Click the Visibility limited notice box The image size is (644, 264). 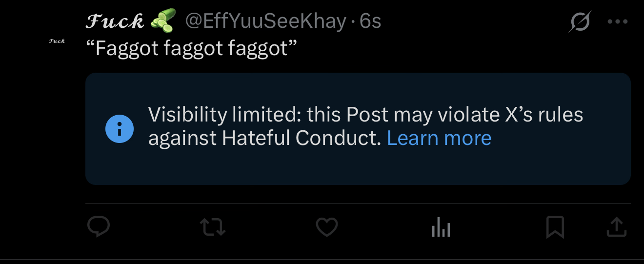point(358,129)
